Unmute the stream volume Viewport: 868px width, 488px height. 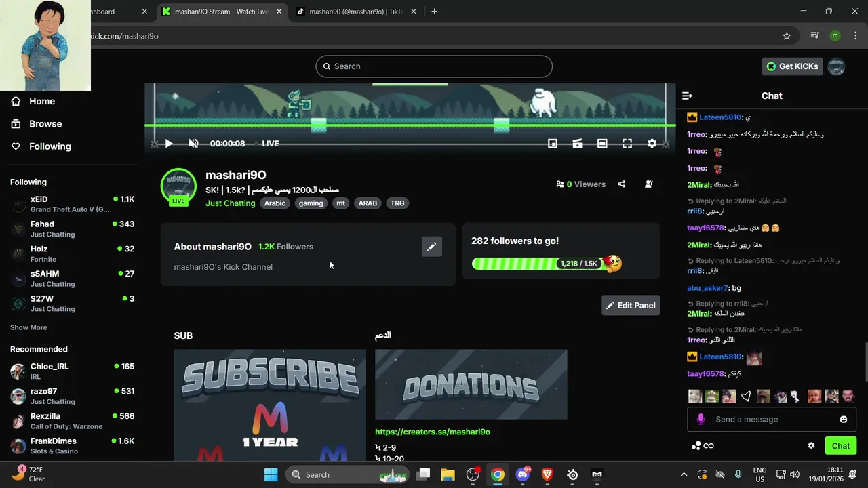coord(193,144)
